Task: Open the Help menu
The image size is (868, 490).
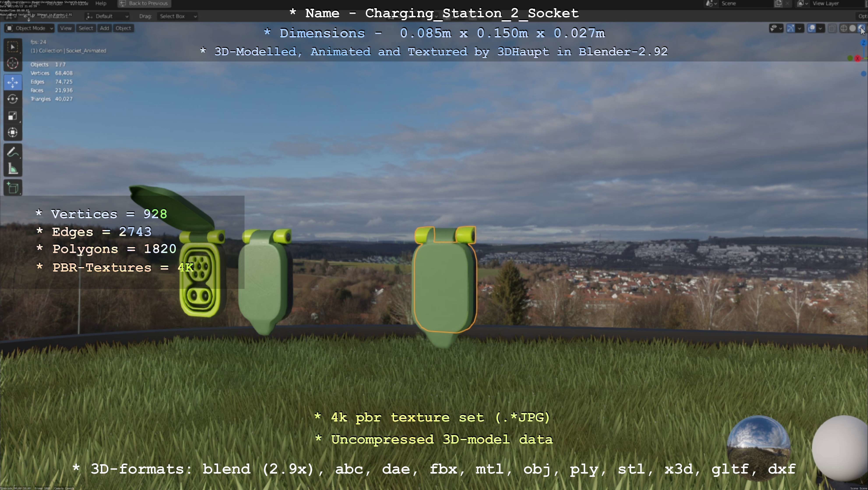Action: [101, 3]
